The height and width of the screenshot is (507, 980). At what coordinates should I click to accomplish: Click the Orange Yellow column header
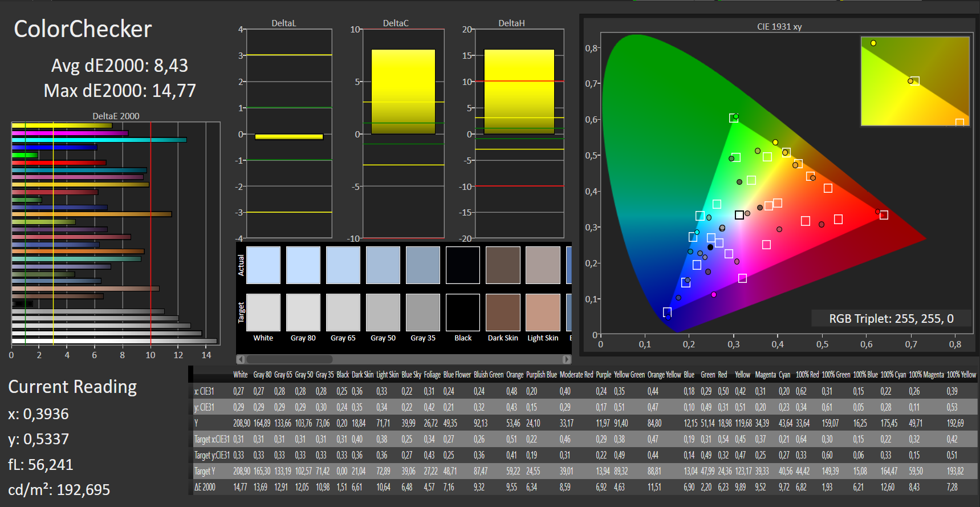coord(664,375)
